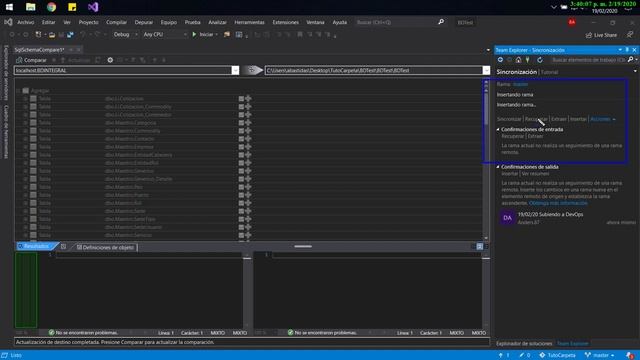Select the 19/02/20 Subiendo a DevOps commit
This screenshot has height=360, width=640.
coord(550,214)
